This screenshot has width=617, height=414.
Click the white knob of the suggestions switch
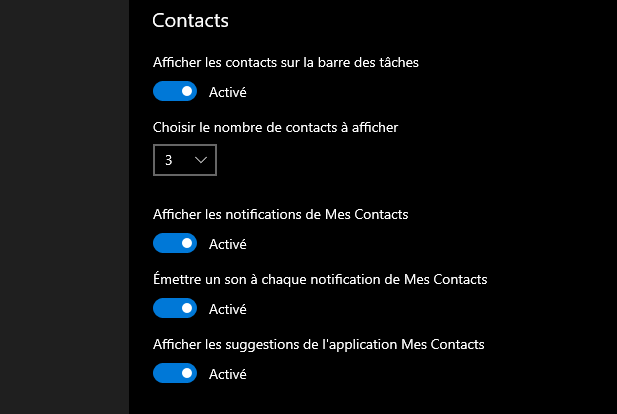186,374
